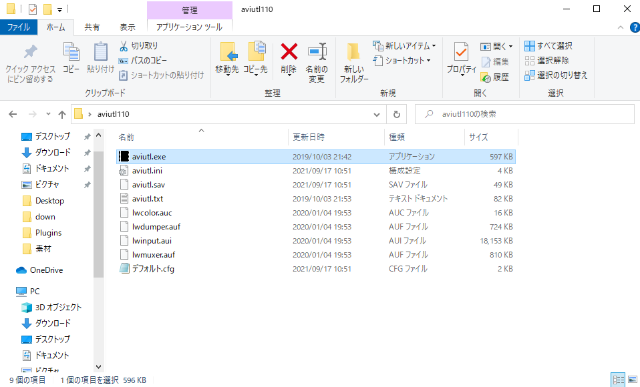
Task: Open Move to (移動先) menu
Action: tap(227, 58)
